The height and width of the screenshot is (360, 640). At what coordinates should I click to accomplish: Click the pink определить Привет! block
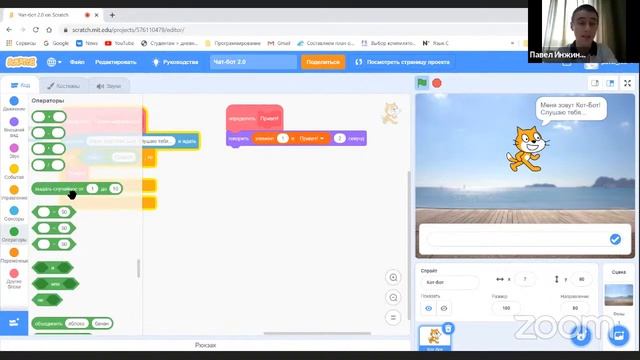click(x=254, y=118)
